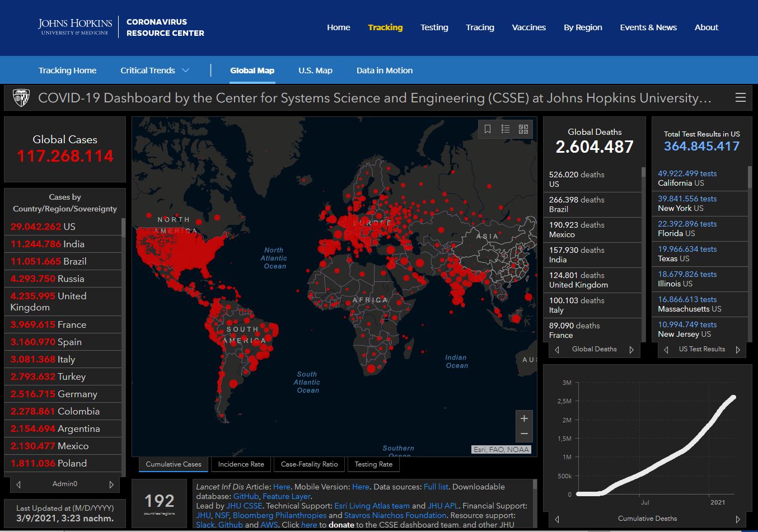
Task: Select Brazil row in cases list
Action: pos(63,261)
